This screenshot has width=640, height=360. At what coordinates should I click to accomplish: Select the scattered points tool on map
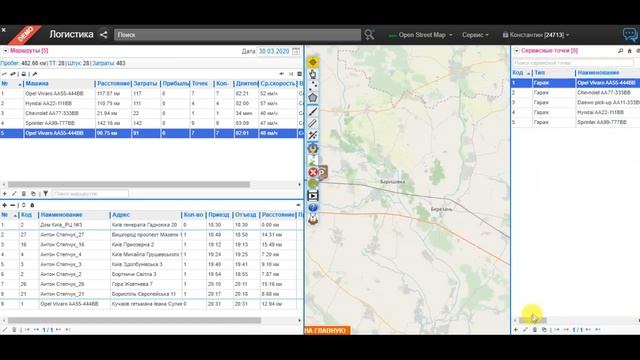[x=313, y=86]
